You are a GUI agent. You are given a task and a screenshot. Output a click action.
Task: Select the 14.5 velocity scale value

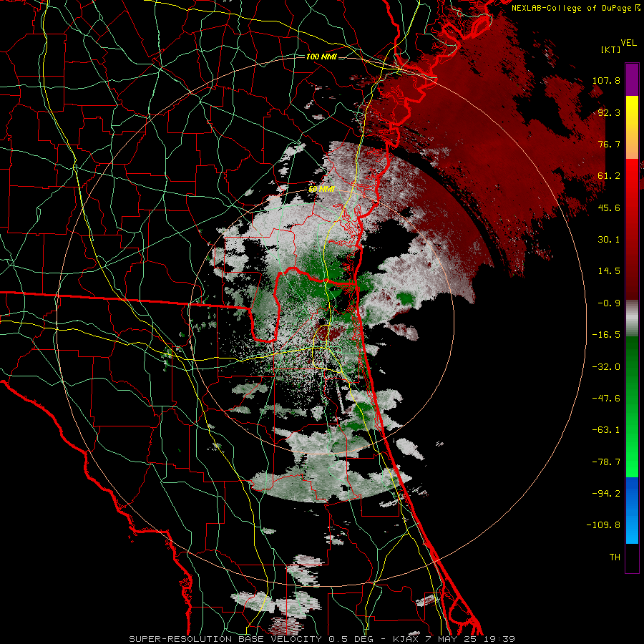pyautogui.click(x=609, y=271)
